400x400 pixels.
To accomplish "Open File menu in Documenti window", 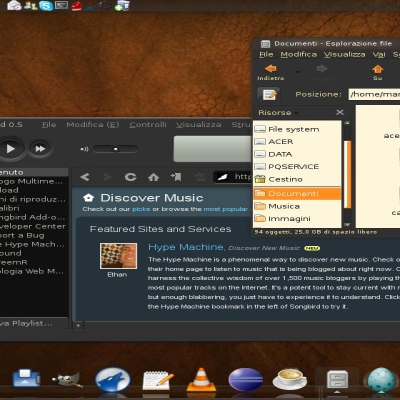I will 266,55.
